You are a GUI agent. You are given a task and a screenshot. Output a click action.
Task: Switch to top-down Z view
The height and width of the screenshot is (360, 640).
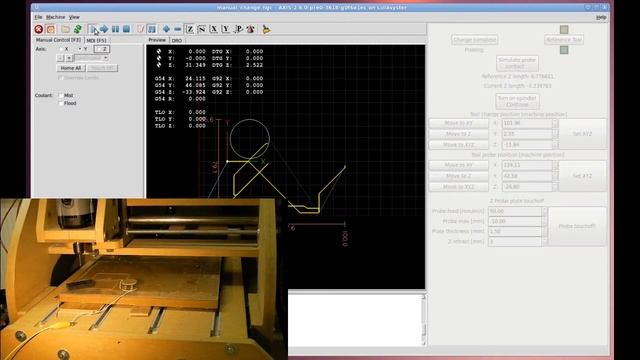(x=190, y=29)
